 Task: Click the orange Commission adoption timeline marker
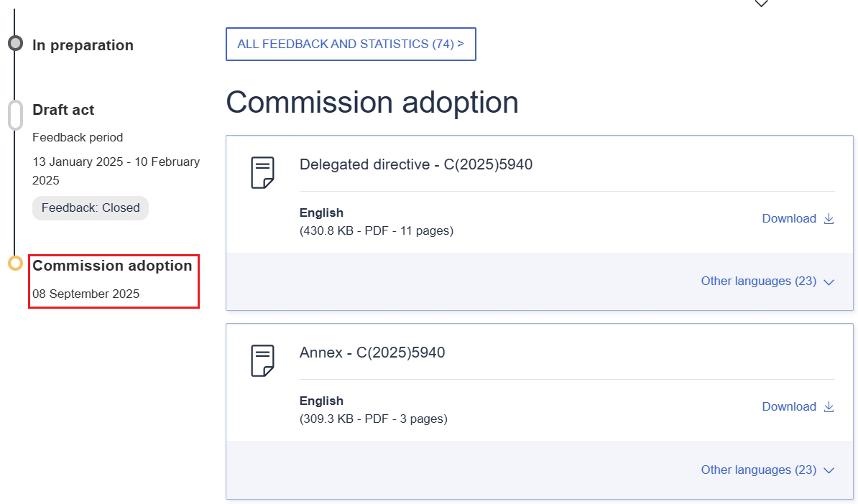15,263
